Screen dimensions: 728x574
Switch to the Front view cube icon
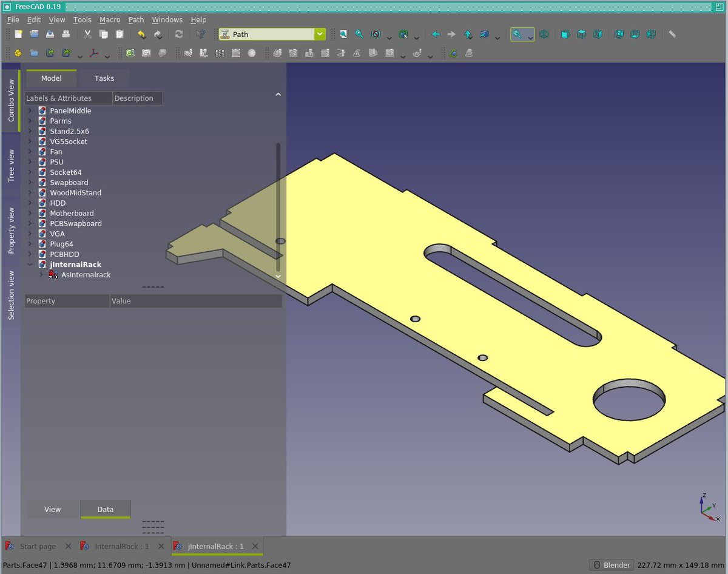[565, 35]
